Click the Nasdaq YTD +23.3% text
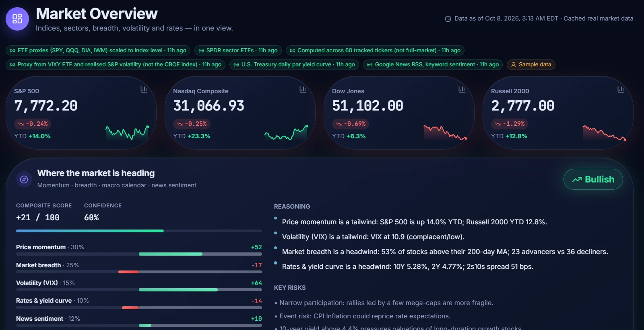The width and height of the screenshot is (644, 330). tap(192, 136)
